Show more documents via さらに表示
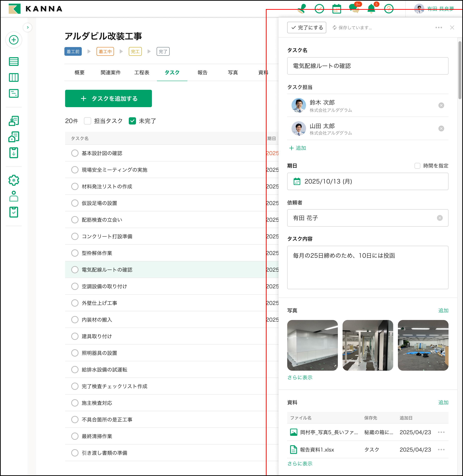 tap(300, 464)
